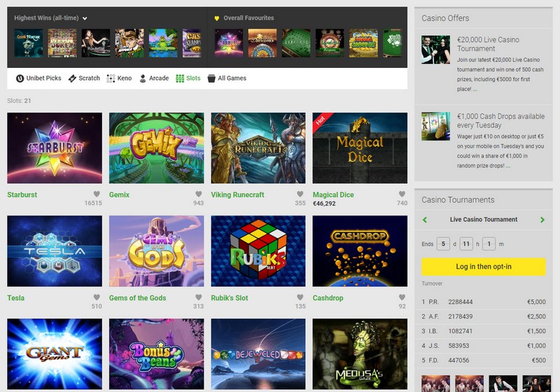
Task: Open Mega Joker in Highest Wins
Action: (x=62, y=43)
